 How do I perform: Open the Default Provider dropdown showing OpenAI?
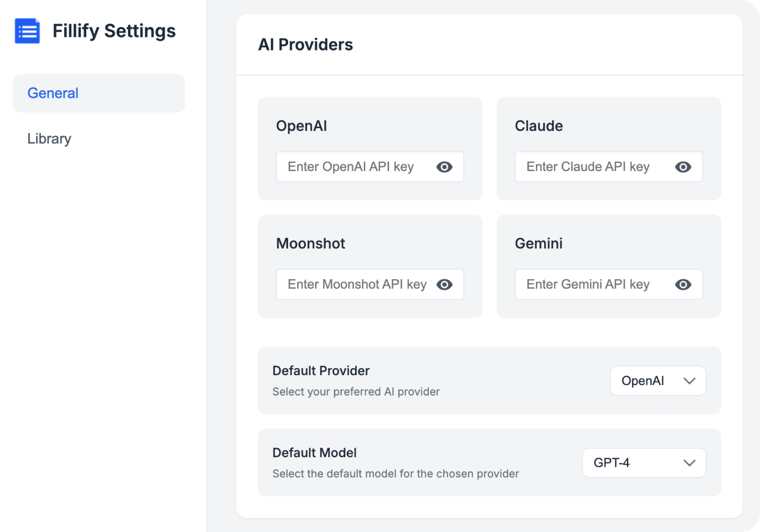point(658,381)
